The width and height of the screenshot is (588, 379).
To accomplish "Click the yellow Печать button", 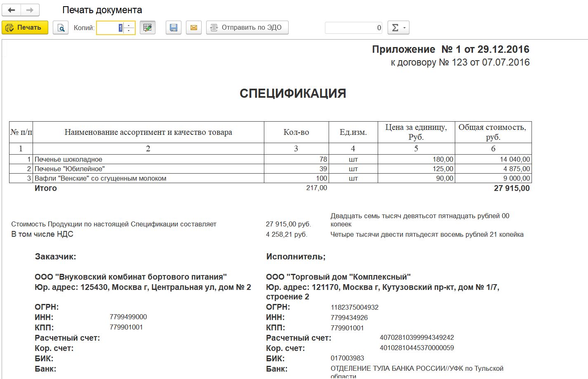I will click(x=25, y=28).
